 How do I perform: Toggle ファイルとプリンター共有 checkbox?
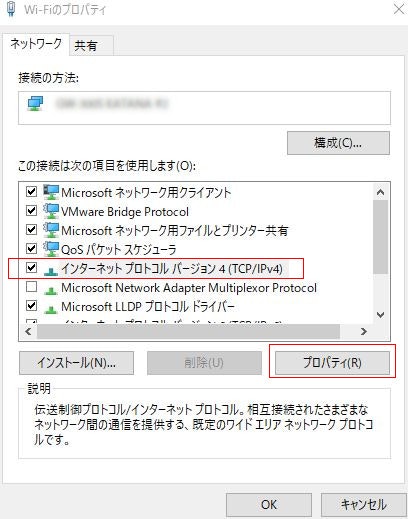point(31,230)
